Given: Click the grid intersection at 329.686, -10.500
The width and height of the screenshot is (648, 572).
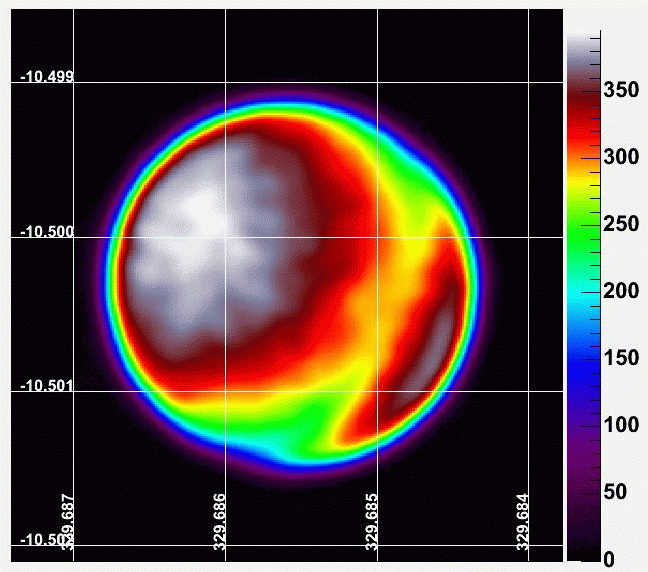Looking at the screenshot, I should 226,237.
